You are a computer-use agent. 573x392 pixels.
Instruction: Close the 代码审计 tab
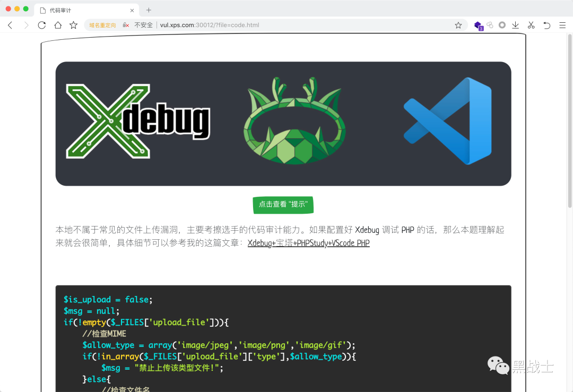[132, 10]
